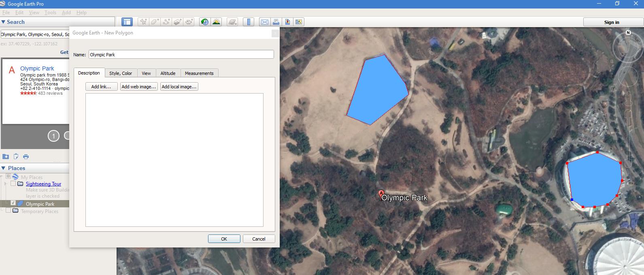This screenshot has width=644, height=275.
Task: Click the Print toolbar icon
Action: [276, 22]
